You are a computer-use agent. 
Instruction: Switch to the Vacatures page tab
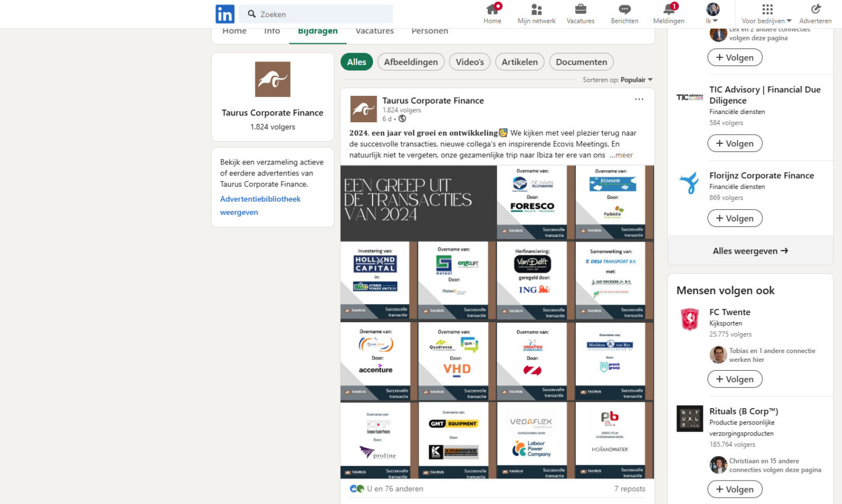375,32
